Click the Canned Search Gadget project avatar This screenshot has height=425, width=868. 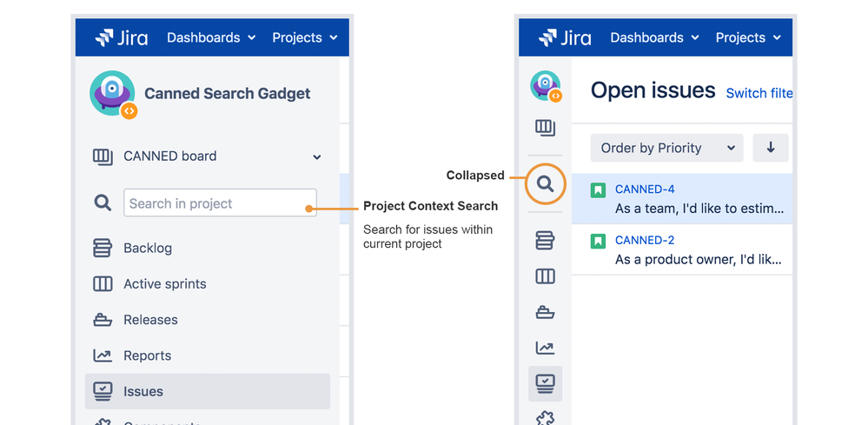[x=113, y=94]
